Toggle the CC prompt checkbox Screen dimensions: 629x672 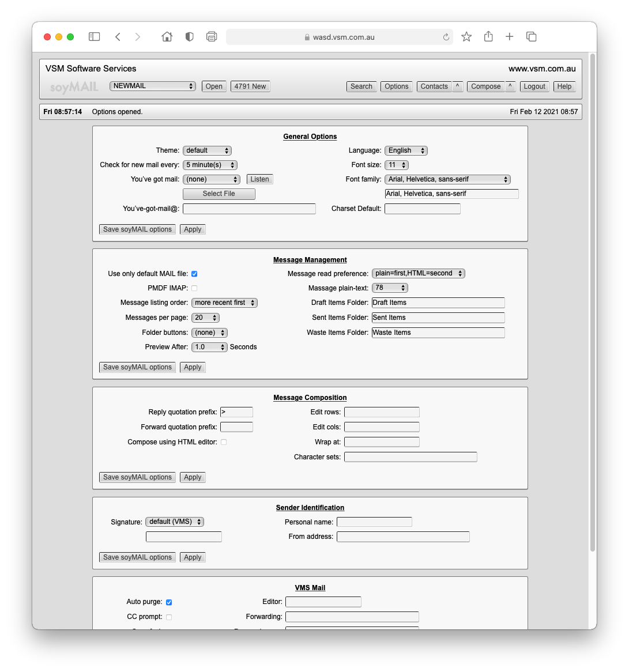(169, 617)
